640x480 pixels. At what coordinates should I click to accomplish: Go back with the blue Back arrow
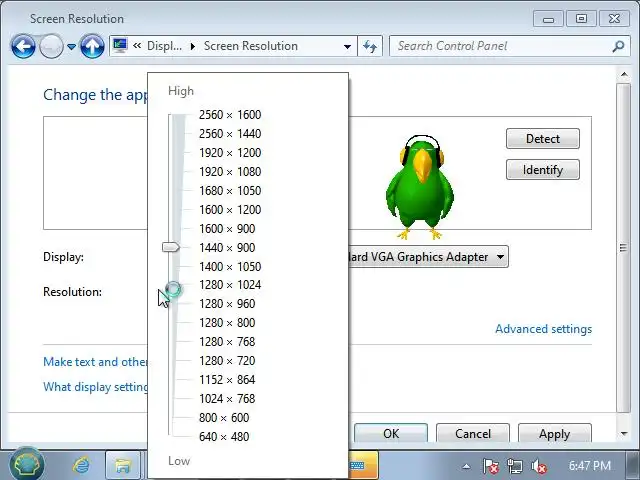pos(23,47)
